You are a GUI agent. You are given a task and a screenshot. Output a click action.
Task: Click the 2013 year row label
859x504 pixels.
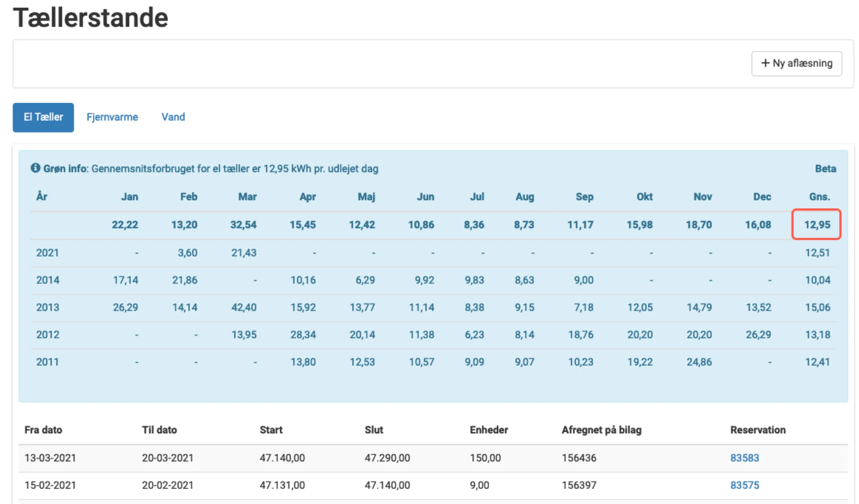pos(47,307)
